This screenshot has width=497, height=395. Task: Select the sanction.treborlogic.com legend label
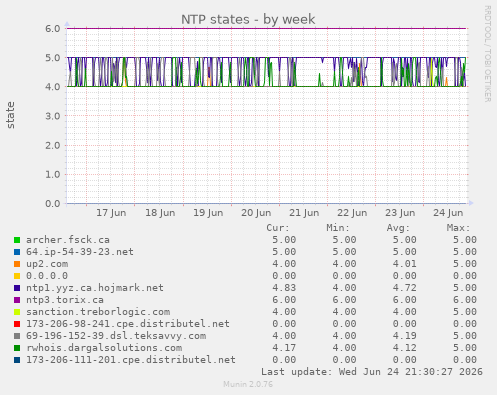(98, 312)
